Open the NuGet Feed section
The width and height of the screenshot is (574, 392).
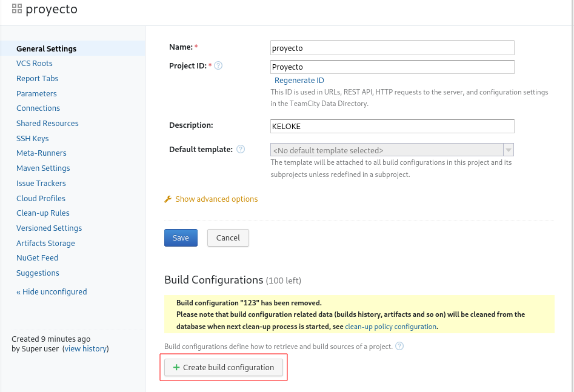point(38,258)
